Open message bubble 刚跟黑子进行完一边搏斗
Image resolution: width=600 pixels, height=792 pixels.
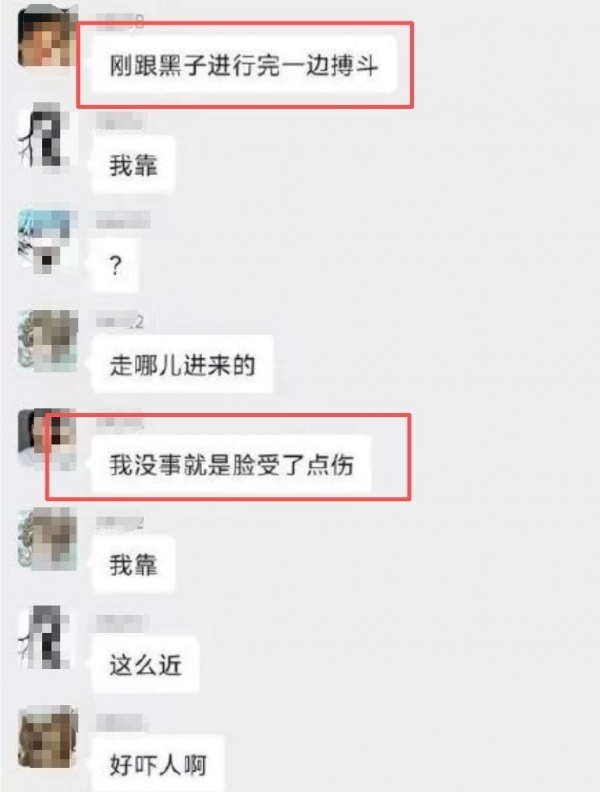coord(244,65)
